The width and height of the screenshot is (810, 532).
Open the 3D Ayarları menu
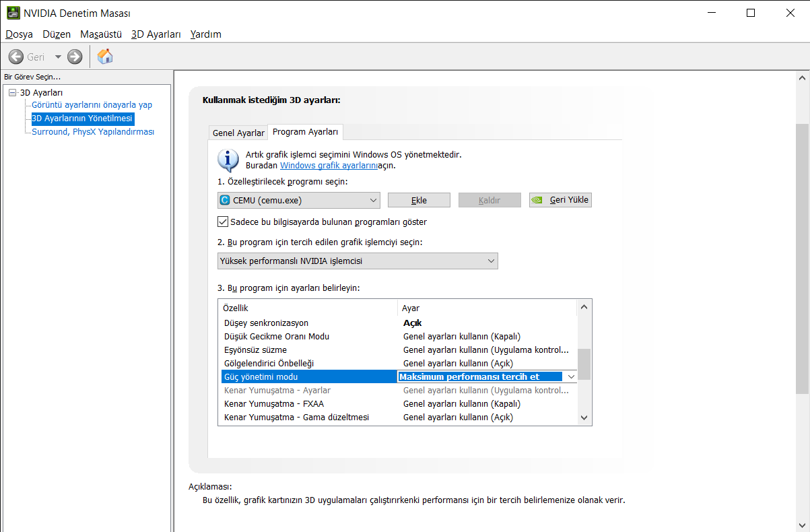(156, 34)
